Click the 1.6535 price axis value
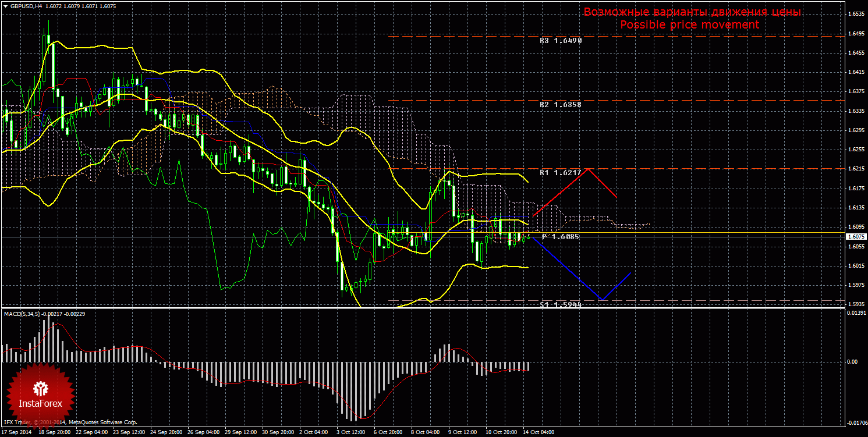The image size is (868, 437). pos(856,14)
